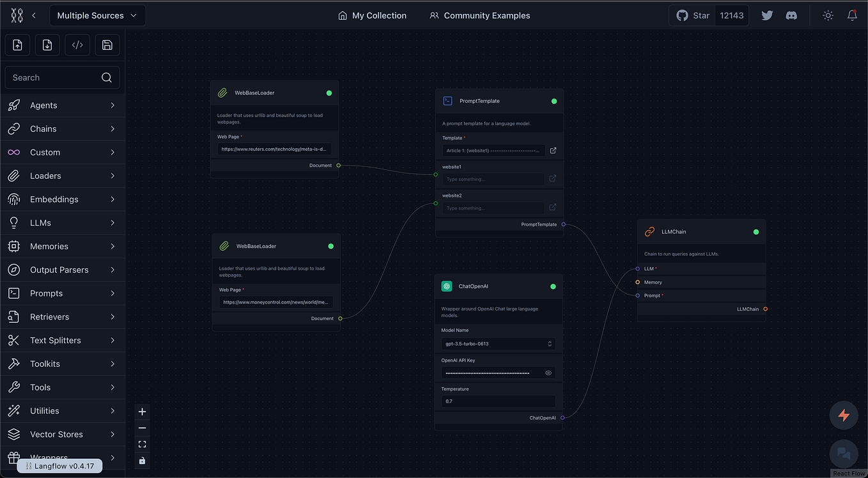The image size is (868, 478).
Task: Open the Multiple Sources flow dropdown
Action: 97,15
